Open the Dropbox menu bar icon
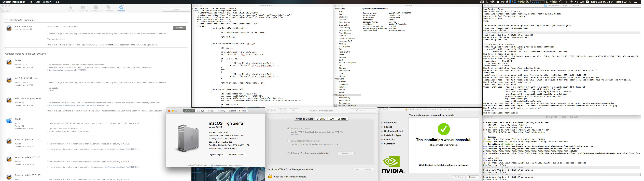 point(487,2)
